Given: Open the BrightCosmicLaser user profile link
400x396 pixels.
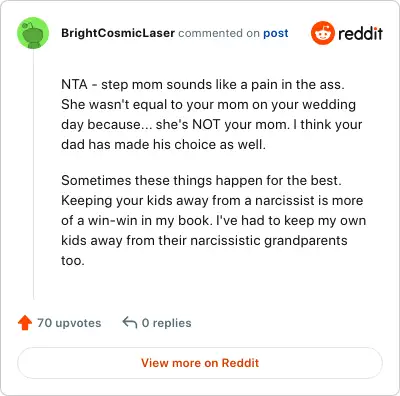Looking at the screenshot, I should click(118, 33).
